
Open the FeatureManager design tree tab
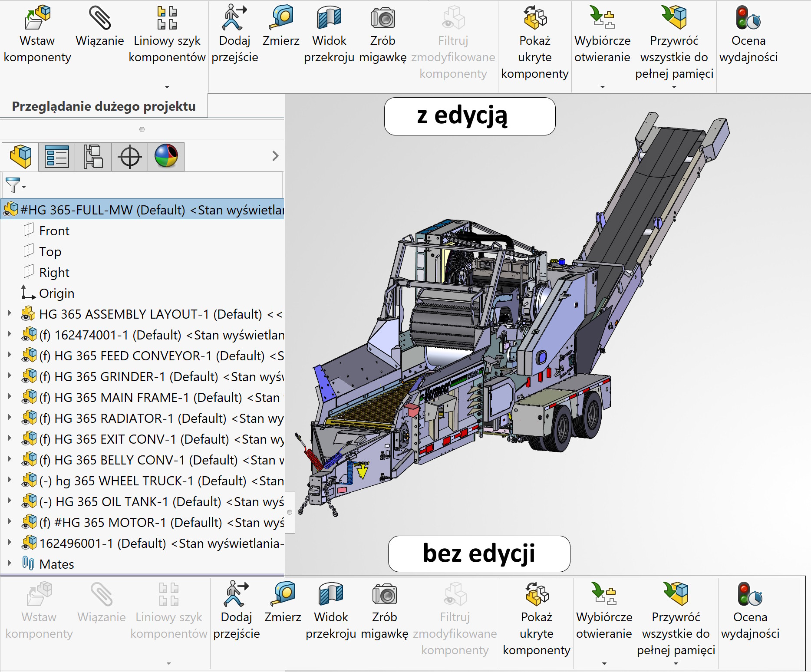click(20, 157)
